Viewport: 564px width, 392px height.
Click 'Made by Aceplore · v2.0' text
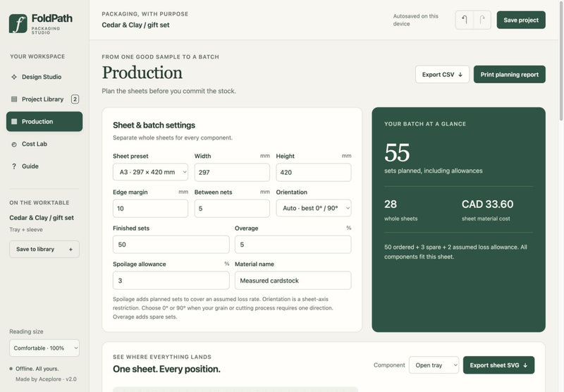46,379
